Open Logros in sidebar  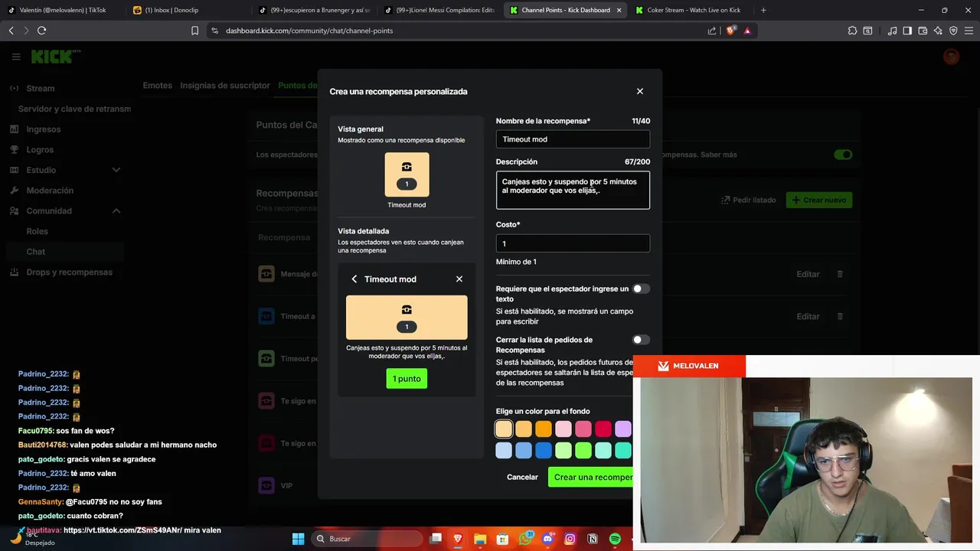coord(40,150)
